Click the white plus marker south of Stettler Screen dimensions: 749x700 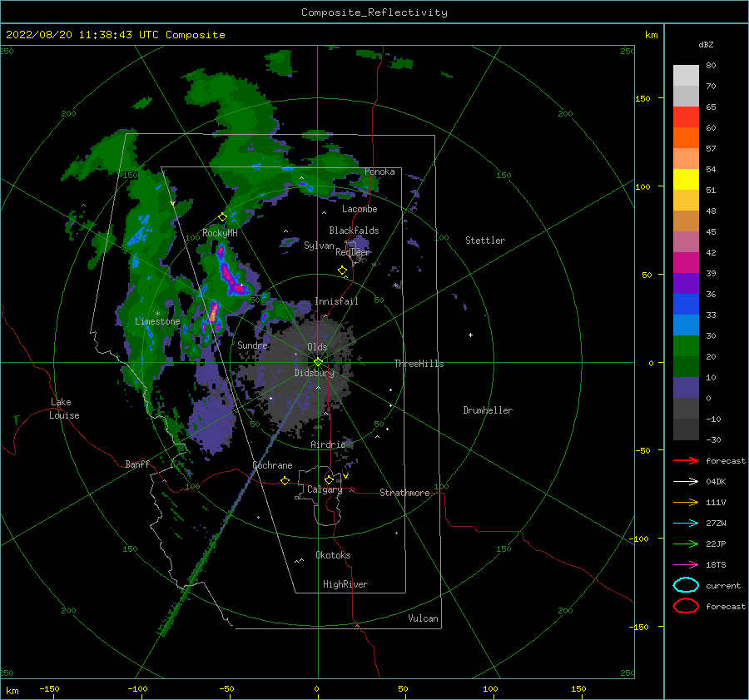(x=470, y=335)
